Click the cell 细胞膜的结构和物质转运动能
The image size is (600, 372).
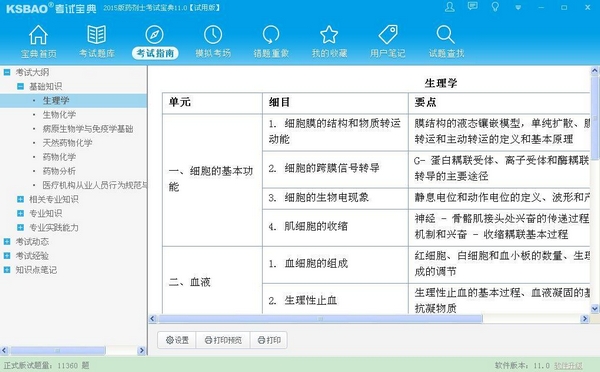(335, 132)
